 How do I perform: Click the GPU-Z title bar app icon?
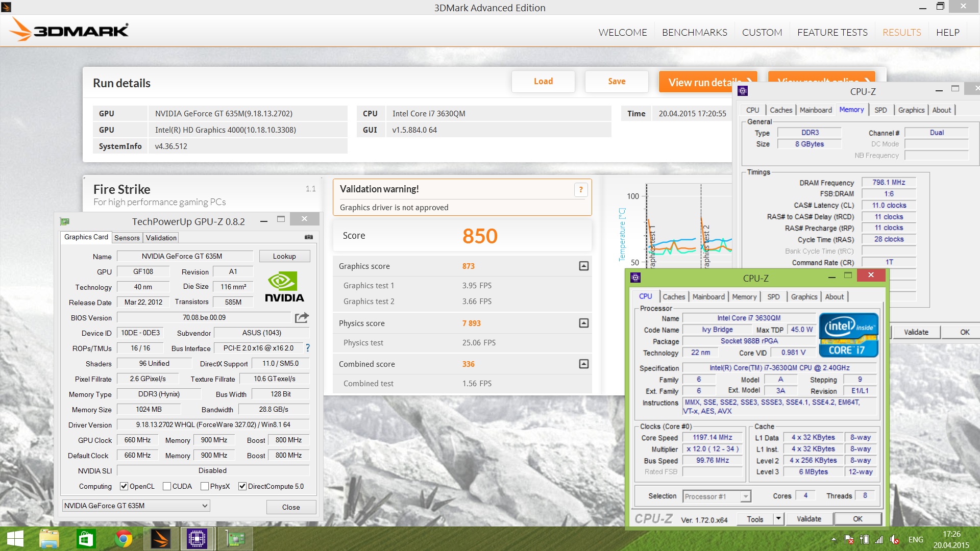65,221
